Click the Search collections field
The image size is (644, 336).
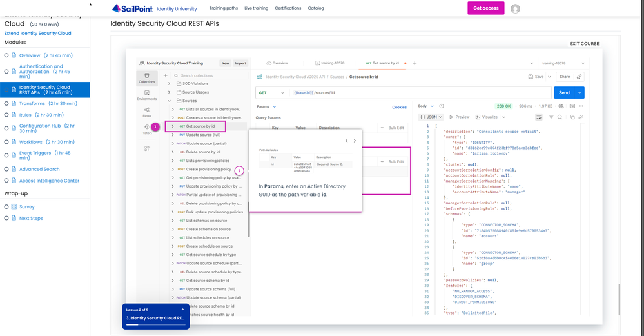pyautogui.click(x=210, y=75)
